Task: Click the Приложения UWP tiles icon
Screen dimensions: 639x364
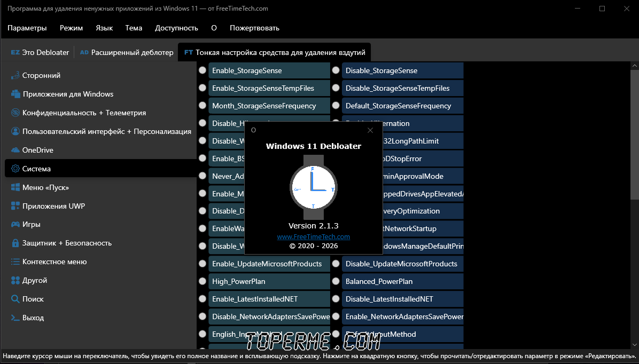Action: 15,206
